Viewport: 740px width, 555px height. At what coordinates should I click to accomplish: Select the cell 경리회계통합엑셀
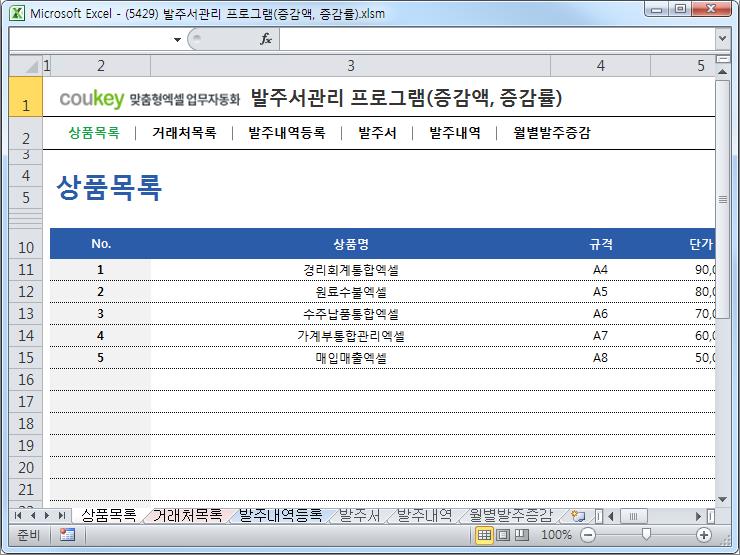click(x=351, y=270)
